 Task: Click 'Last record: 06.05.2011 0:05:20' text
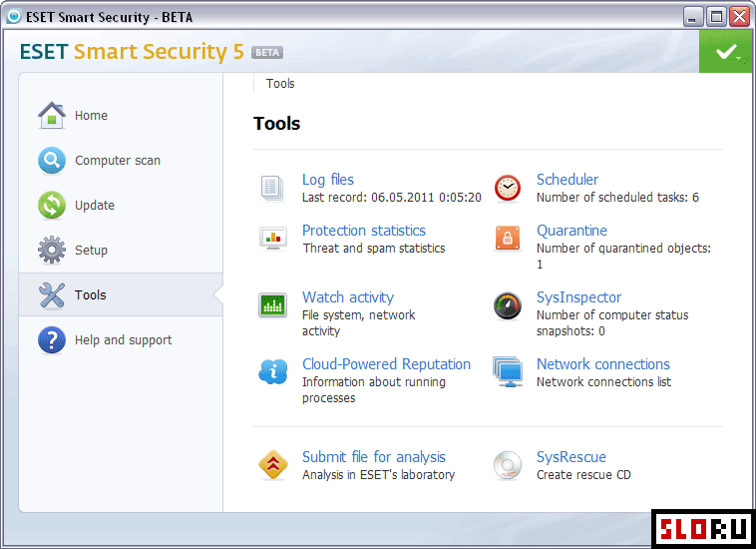[x=392, y=198]
